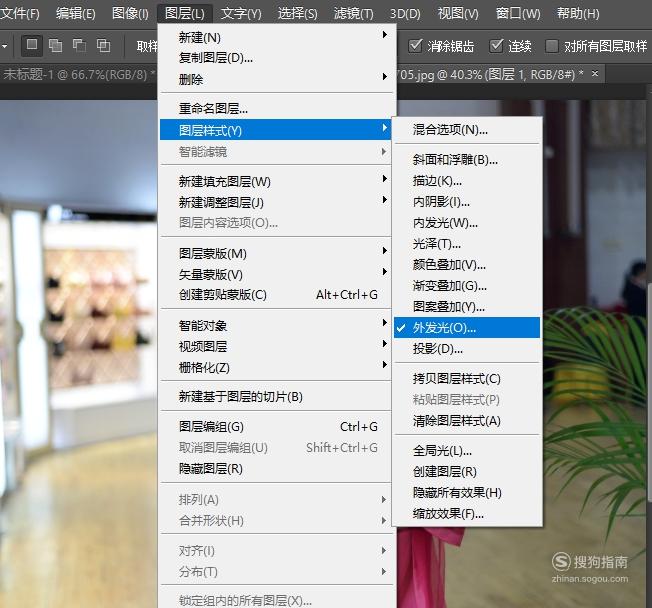Open 全局光(L)... settings
Viewport: 652px width, 608px height.
(x=467, y=450)
